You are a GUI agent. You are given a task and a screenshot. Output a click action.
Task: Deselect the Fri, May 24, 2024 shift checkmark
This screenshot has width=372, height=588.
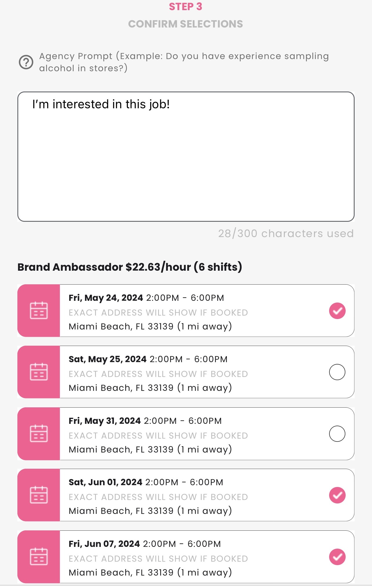pyautogui.click(x=337, y=311)
